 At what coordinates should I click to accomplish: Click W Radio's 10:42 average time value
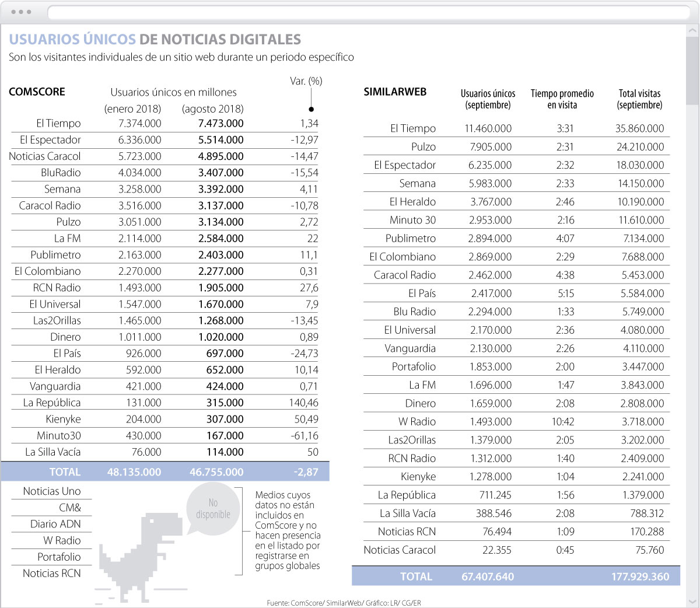point(563,421)
